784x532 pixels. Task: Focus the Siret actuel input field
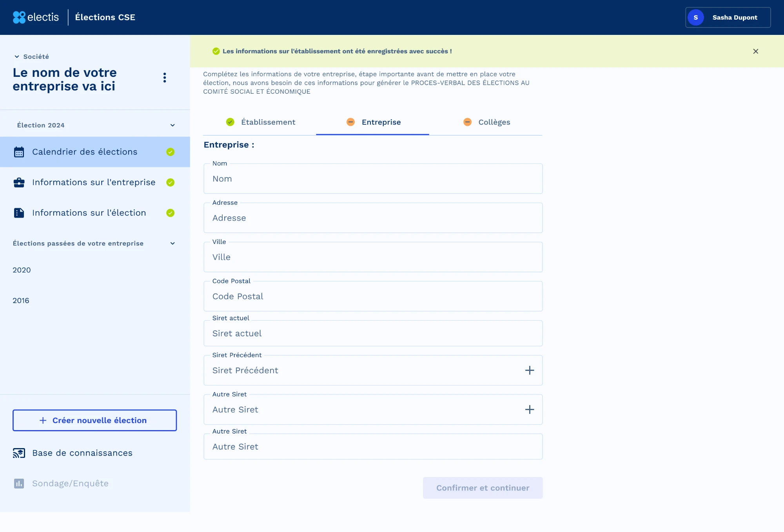pyautogui.click(x=373, y=334)
